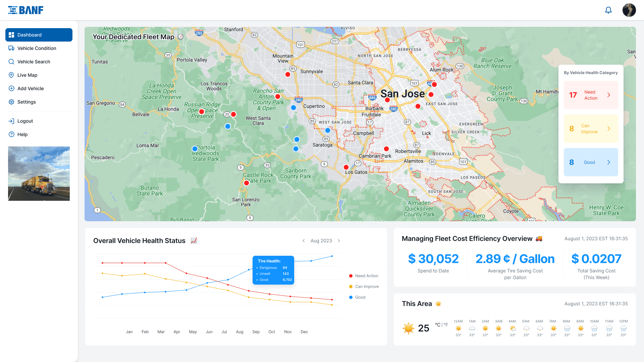Click the compass icon beside Fleet Map title
Screen dimensions: 644x362
pyautogui.click(x=180, y=37)
